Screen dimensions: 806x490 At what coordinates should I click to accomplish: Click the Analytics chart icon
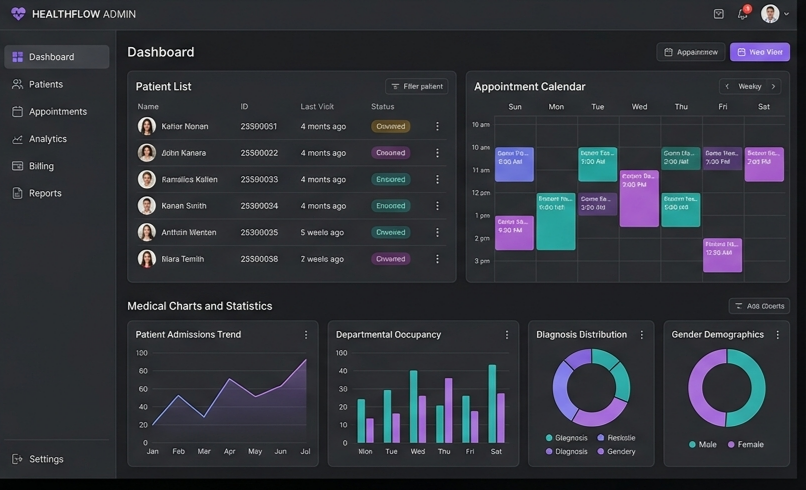pos(17,139)
